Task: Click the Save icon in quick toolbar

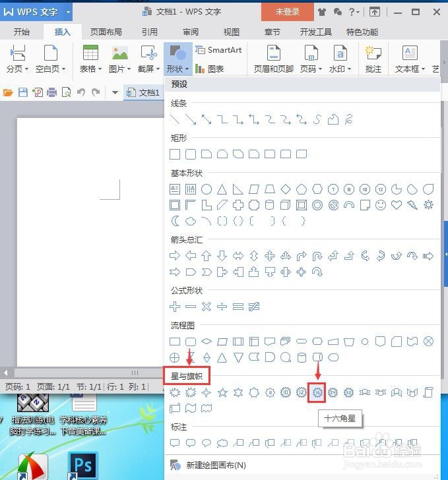Action: (x=23, y=92)
